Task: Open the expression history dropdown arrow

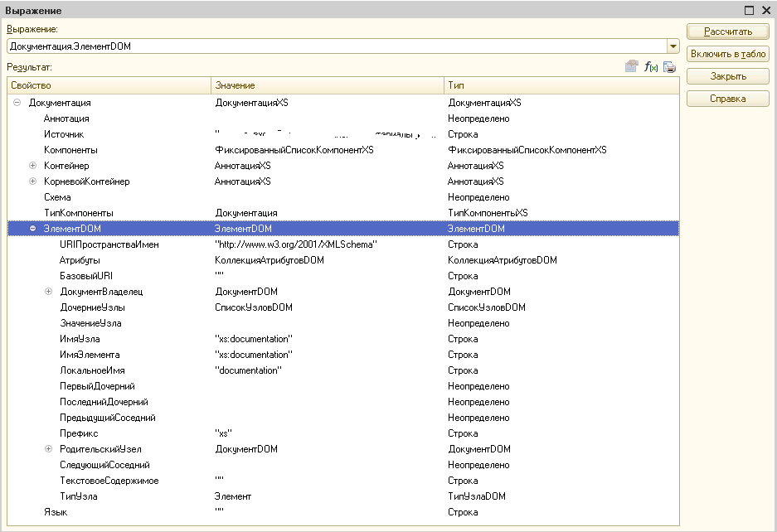Action: [673, 46]
